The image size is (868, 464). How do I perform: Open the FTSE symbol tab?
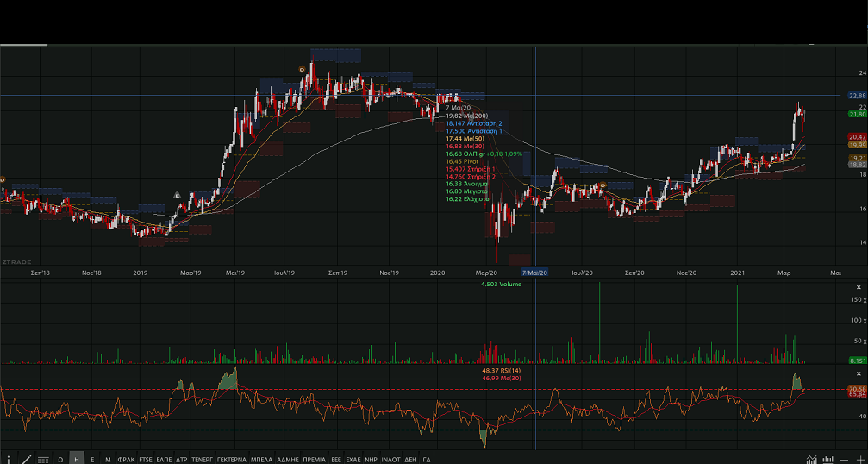tap(146, 459)
